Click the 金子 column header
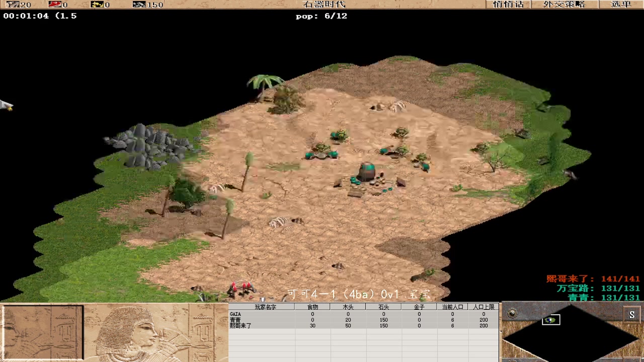The width and height of the screenshot is (644, 362). pyautogui.click(x=419, y=307)
